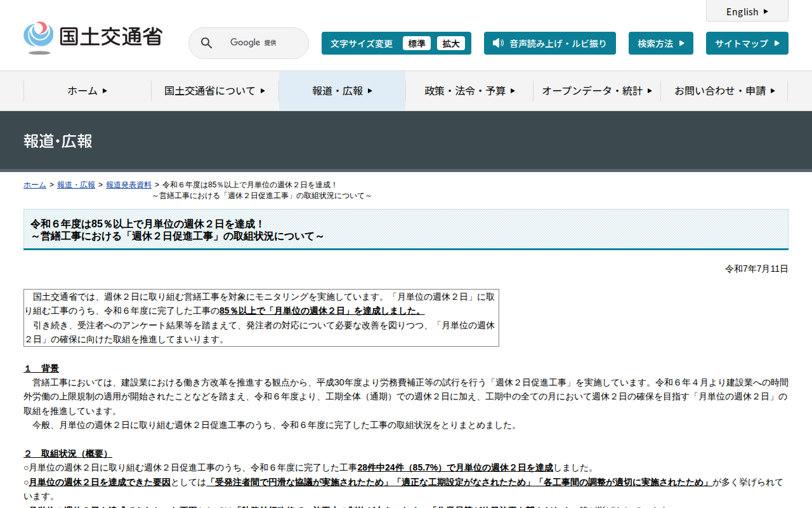Follow the 報道発表資料 breadcrumb link

[129, 185]
